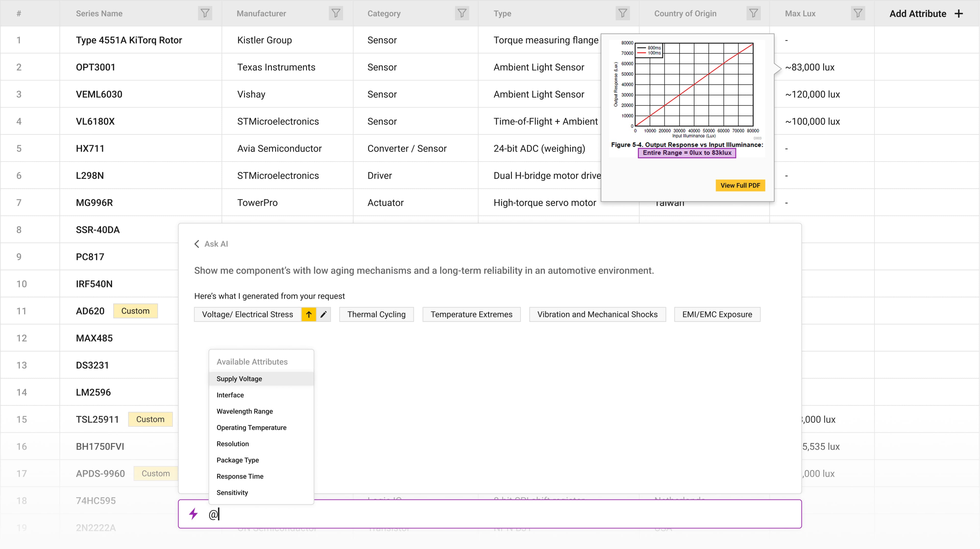Toggle the EMI/EMC Exposure chip
The image size is (980, 549).
tap(717, 314)
